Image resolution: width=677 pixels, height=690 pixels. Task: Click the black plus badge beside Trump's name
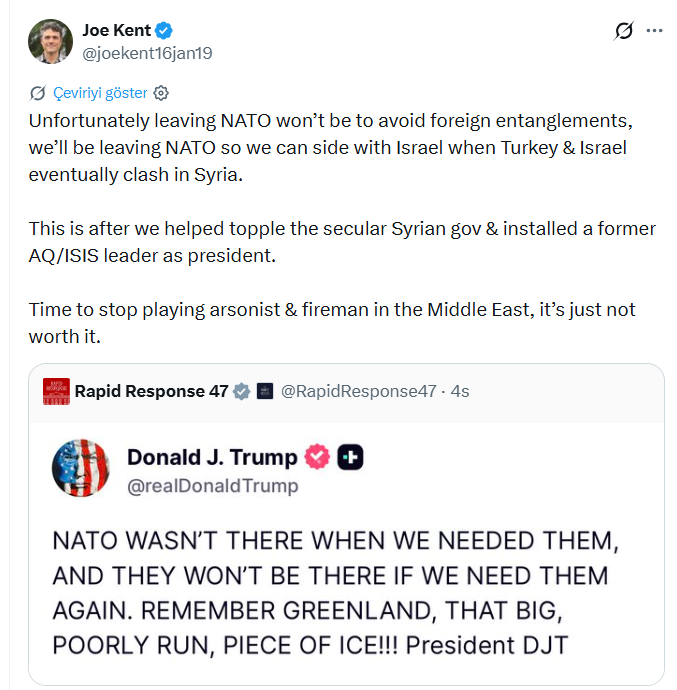(x=350, y=457)
